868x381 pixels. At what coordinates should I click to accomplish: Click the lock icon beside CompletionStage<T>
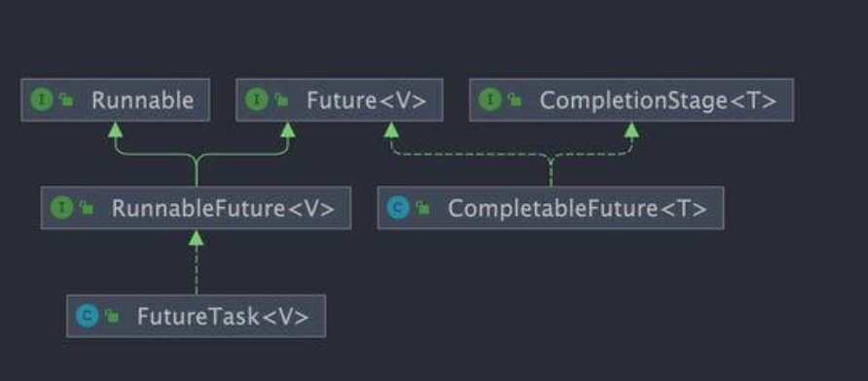click(x=515, y=100)
